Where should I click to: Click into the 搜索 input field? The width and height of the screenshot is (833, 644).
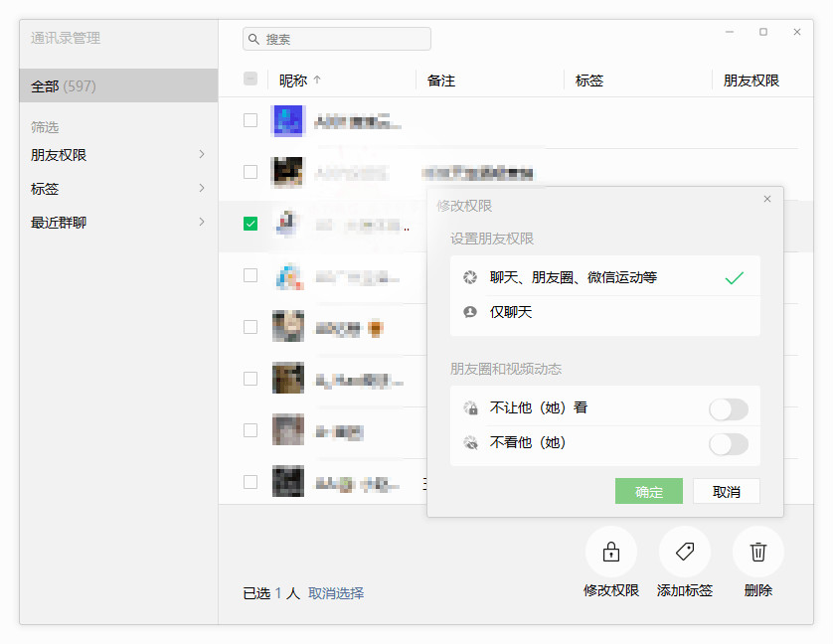point(345,39)
